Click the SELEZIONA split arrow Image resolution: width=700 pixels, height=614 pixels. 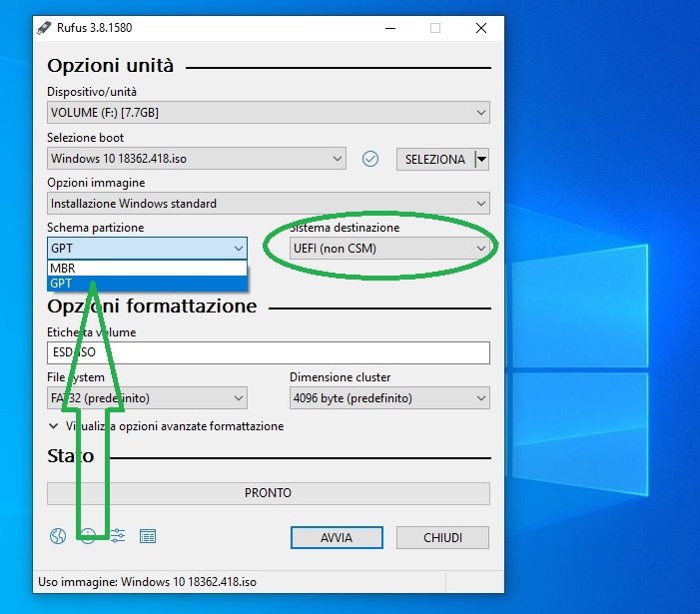[482, 159]
